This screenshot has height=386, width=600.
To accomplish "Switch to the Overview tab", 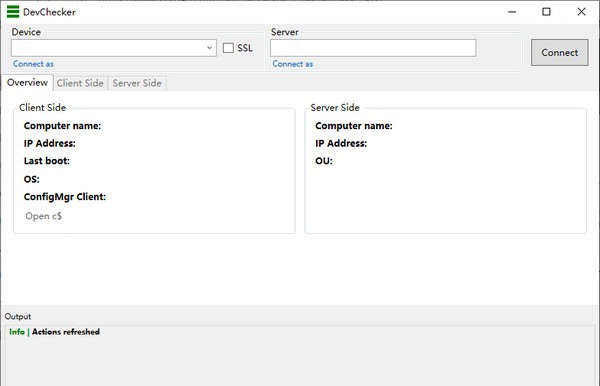I will [28, 83].
